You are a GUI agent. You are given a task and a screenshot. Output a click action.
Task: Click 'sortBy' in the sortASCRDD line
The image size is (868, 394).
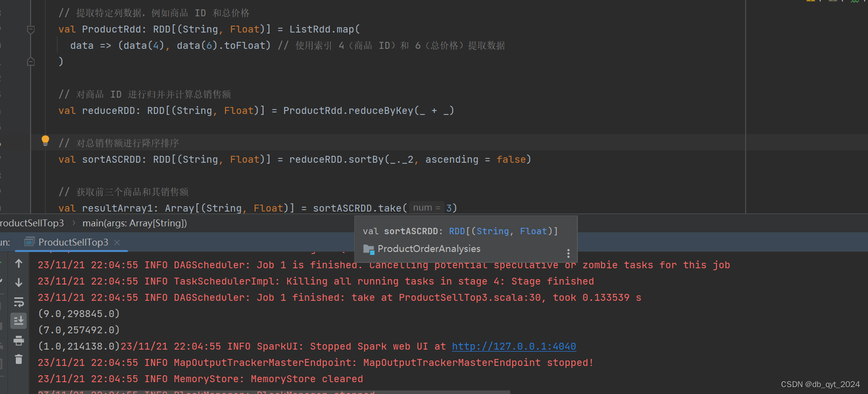pos(366,159)
